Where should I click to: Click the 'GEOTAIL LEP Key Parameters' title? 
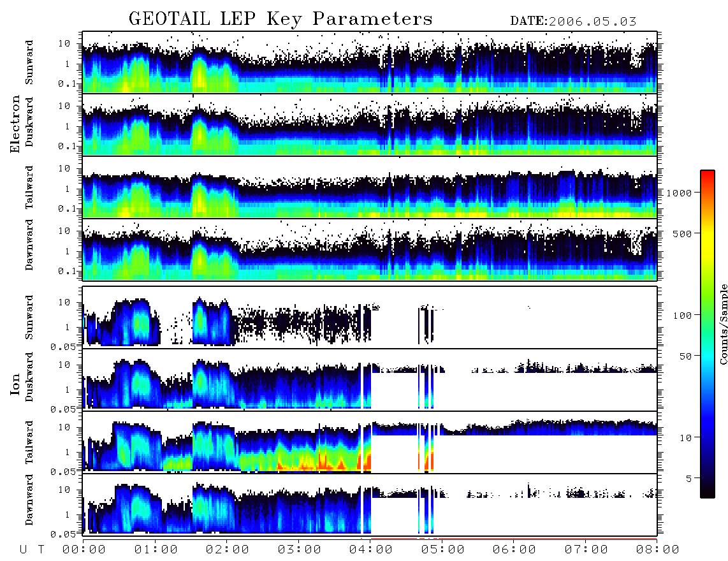280,19
